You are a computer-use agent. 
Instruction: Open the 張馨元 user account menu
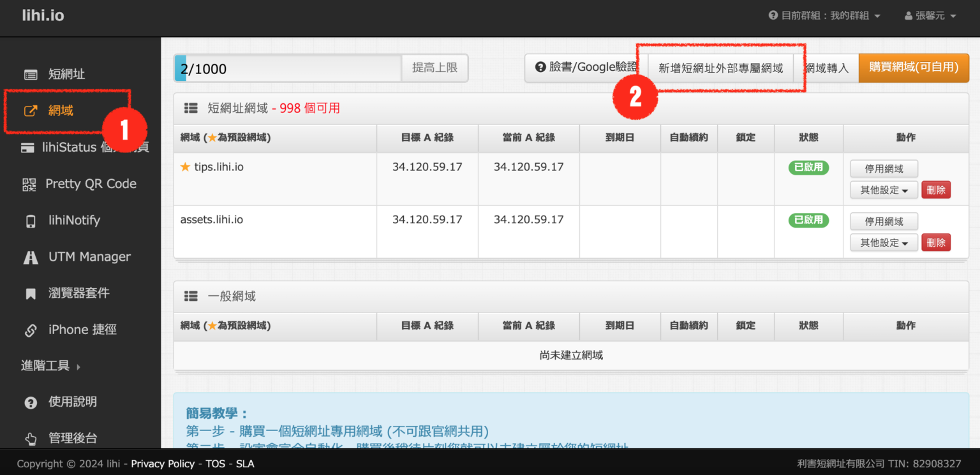coord(930,16)
